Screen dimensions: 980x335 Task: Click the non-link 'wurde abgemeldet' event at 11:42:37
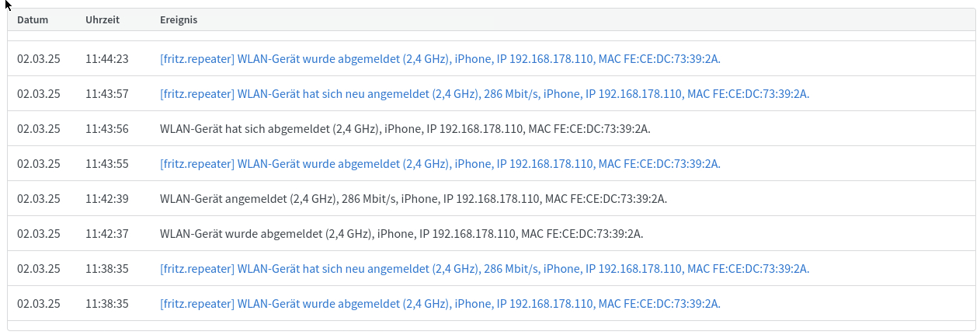pos(401,234)
